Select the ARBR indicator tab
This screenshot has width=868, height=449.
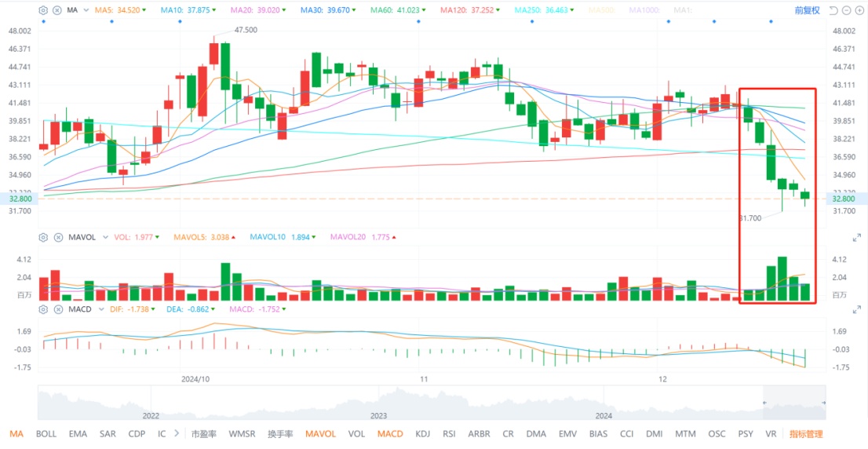[x=479, y=434]
